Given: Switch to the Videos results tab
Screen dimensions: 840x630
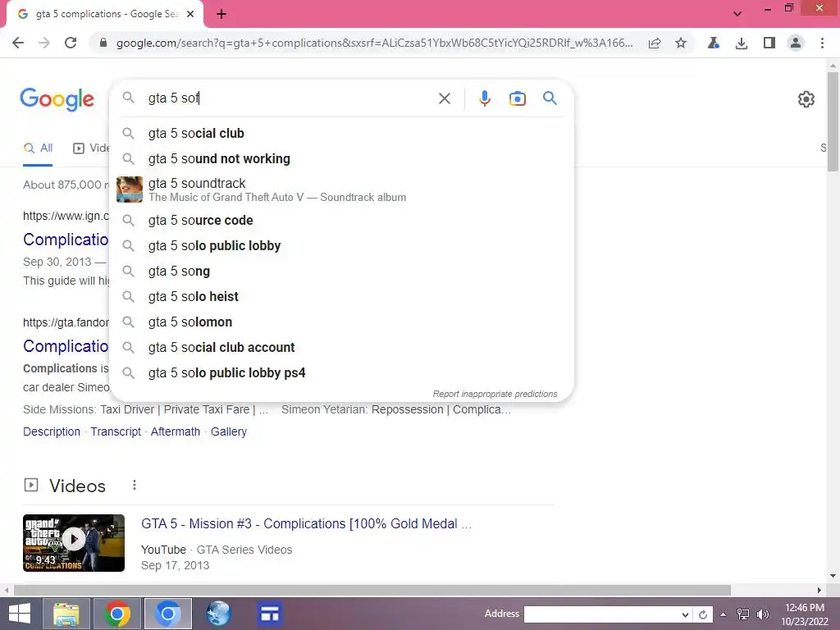Looking at the screenshot, I should (x=91, y=148).
